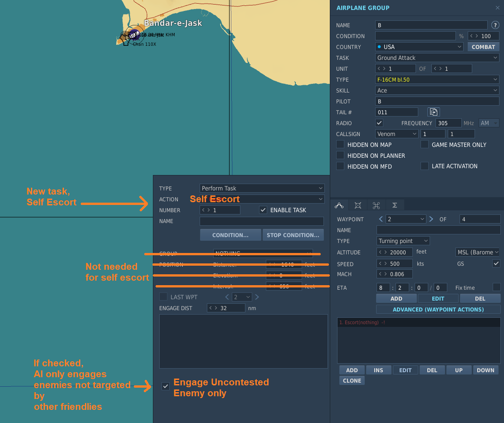Open the summary sigma tab icon

click(x=395, y=205)
